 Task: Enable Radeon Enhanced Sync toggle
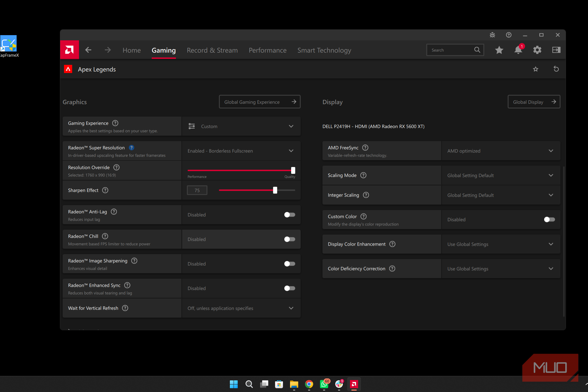tap(290, 288)
